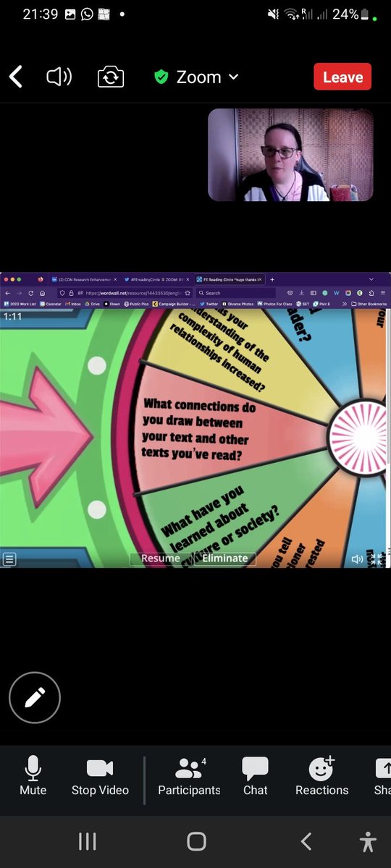
Task: Open the Wordwall menu icon at bottom-left
Action: pyautogui.click(x=9, y=558)
